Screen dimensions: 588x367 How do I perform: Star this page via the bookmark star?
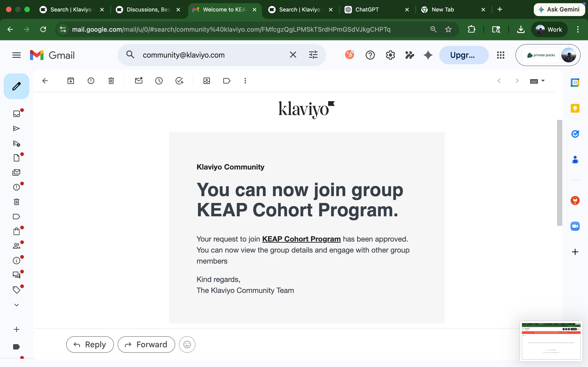[448, 29]
